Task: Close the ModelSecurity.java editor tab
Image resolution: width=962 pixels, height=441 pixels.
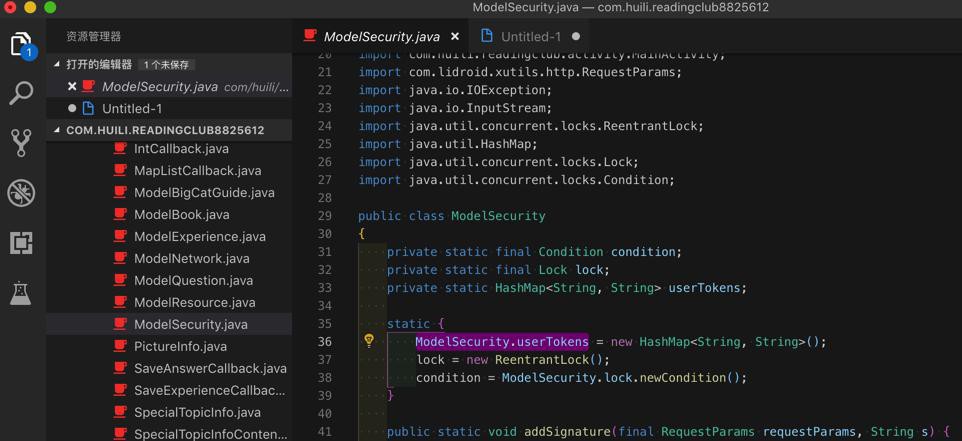Action: pos(455,37)
